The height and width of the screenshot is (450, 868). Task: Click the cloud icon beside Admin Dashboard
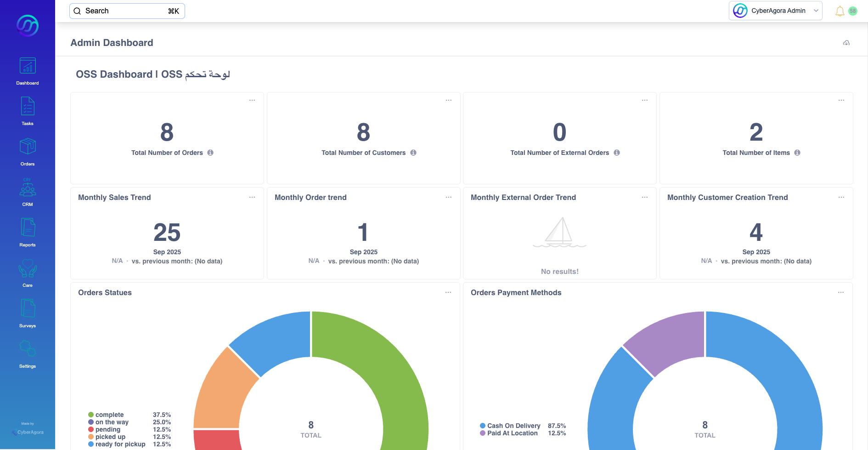click(x=846, y=43)
